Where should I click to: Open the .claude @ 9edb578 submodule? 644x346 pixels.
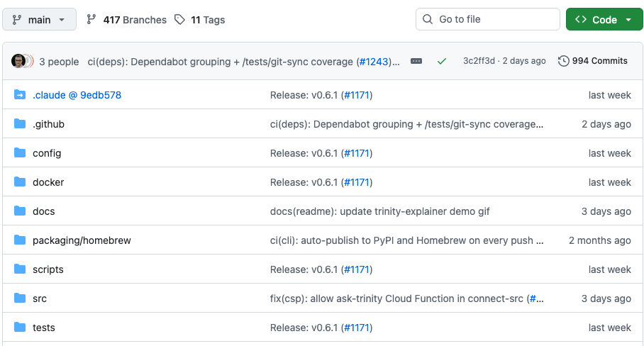pyautogui.click(x=77, y=95)
